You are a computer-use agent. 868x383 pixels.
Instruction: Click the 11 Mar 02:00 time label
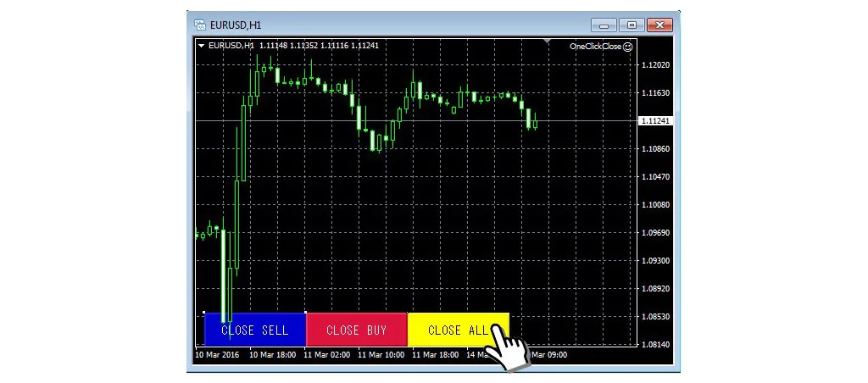coord(326,355)
